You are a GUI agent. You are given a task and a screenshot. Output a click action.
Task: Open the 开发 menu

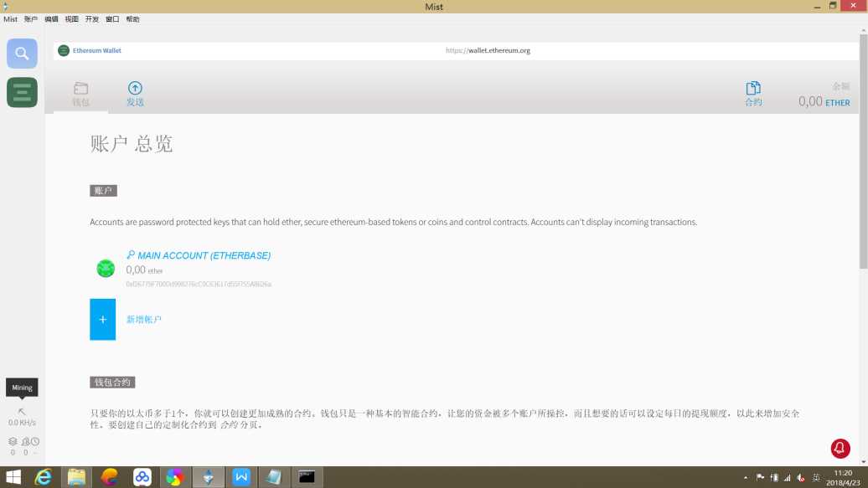[x=92, y=18]
